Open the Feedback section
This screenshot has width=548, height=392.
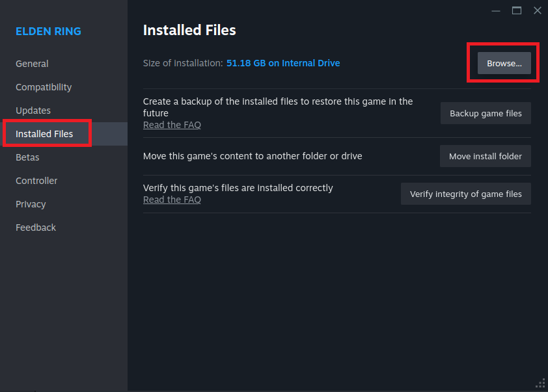[36, 228]
